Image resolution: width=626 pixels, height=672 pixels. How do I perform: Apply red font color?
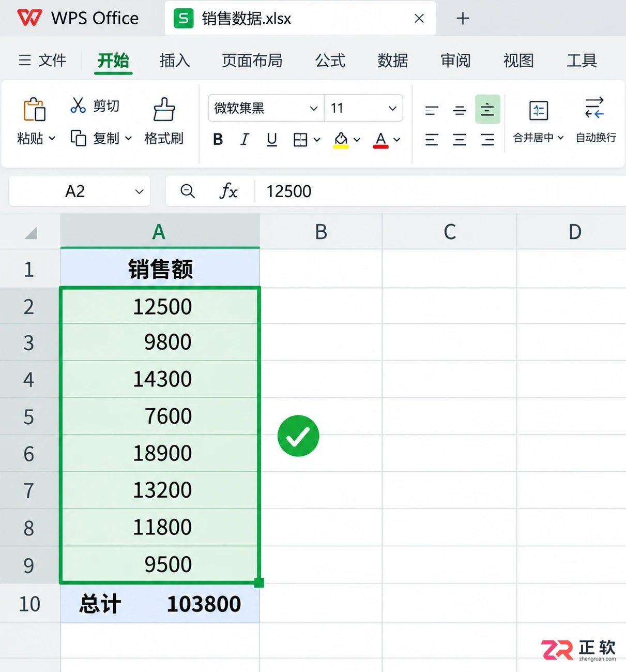(x=381, y=140)
